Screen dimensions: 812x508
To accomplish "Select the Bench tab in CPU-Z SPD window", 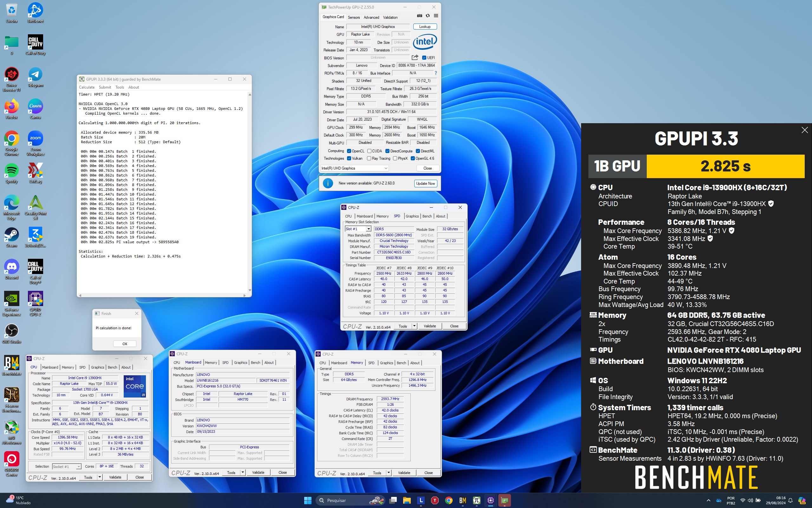I will pyautogui.click(x=427, y=216).
